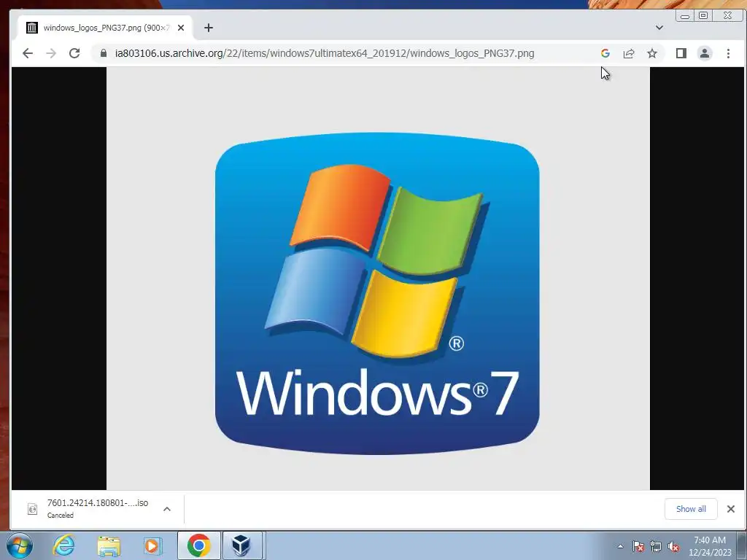Click the iso file icon in downloads bar
This screenshot has width=747, height=560.
[x=32, y=509]
